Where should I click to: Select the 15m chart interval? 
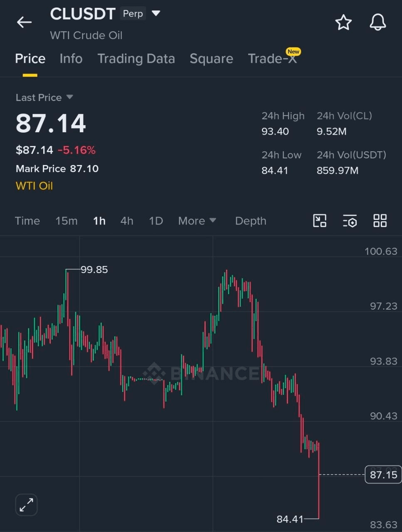click(67, 221)
